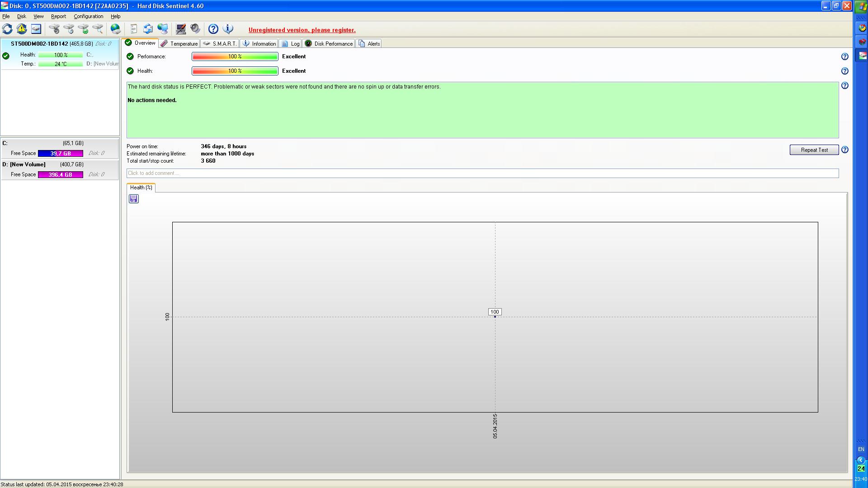Click the help icon next to Performance
Screen dimensions: 868x488
[x=844, y=56]
